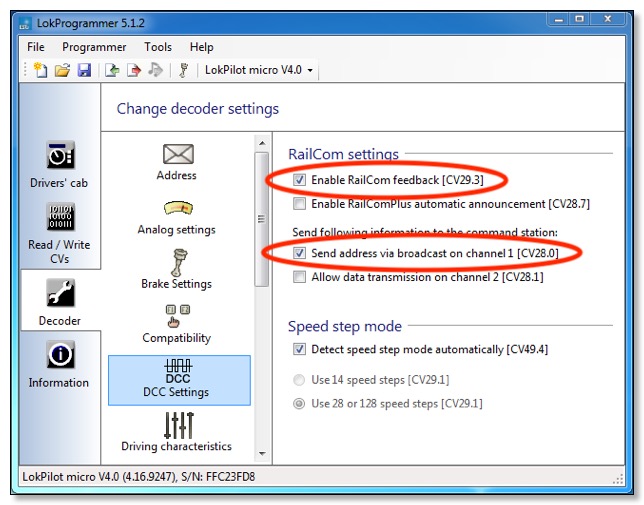Click the brake lever toolbar icon
Viewport: 644px width, 505px height.
point(184,70)
